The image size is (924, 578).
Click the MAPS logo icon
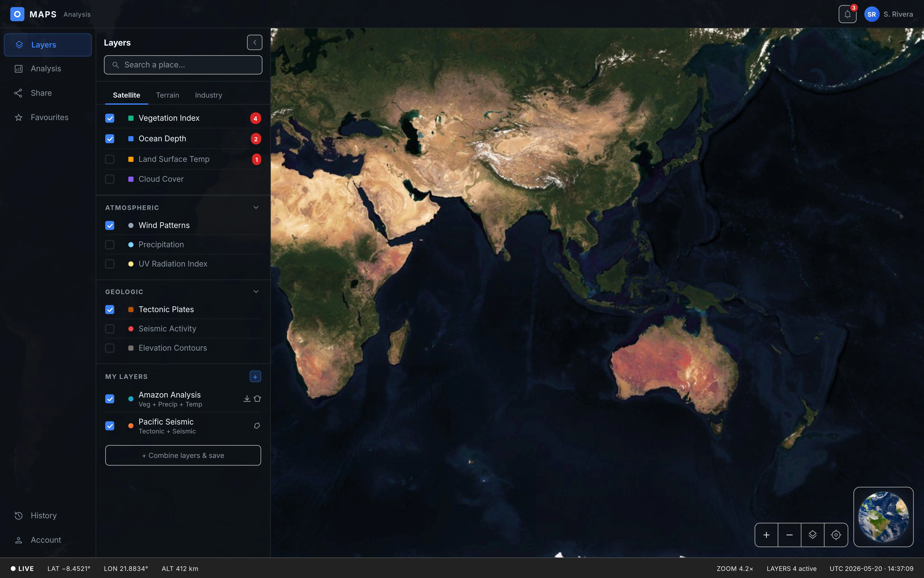[x=17, y=14]
